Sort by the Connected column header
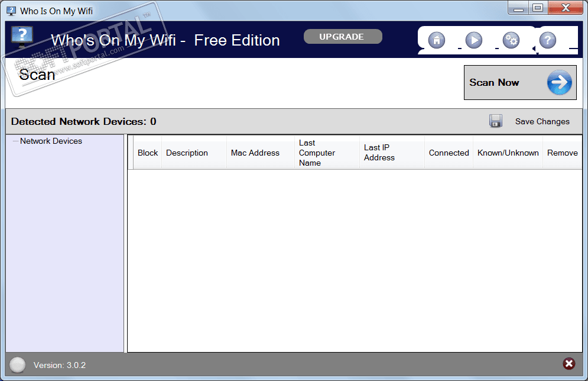The image size is (588, 381). pyautogui.click(x=449, y=153)
